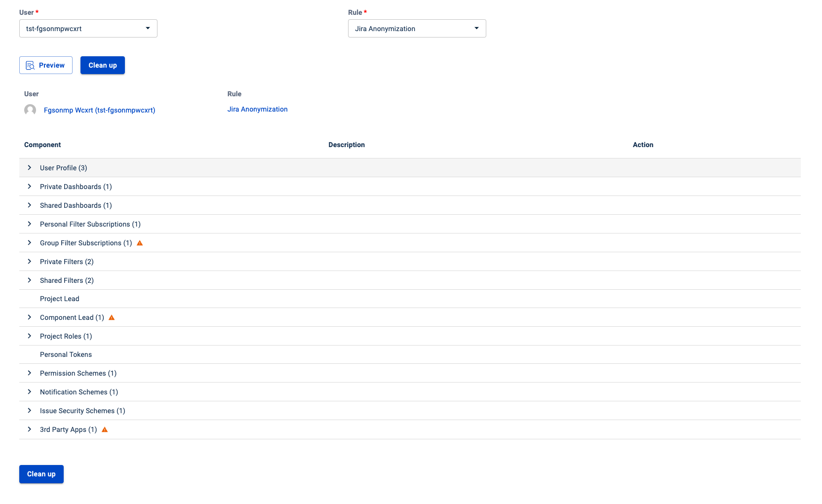Open the Fgsonmp Wcxrt user profile link
This screenshot has height=504, width=822.
pos(99,110)
